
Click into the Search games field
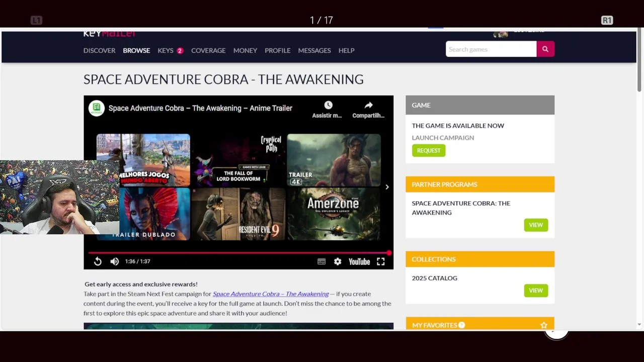[491, 49]
